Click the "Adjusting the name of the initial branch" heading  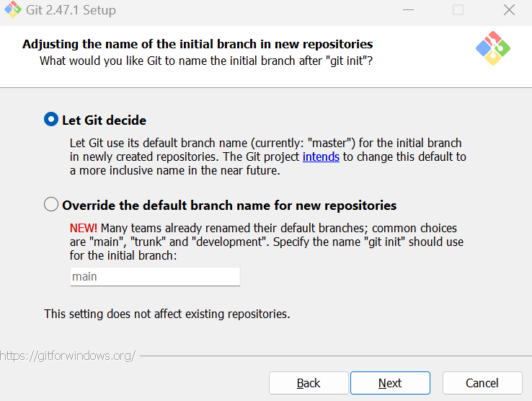coord(198,44)
